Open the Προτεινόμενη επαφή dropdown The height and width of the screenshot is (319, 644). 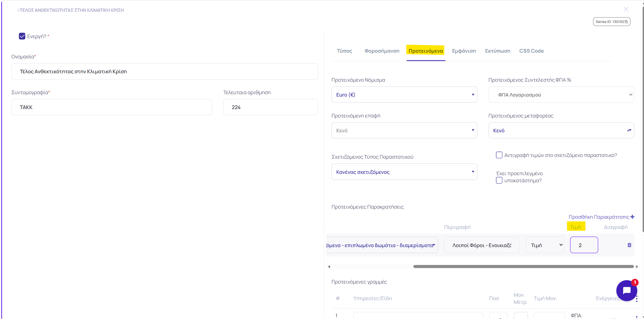click(x=404, y=130)
